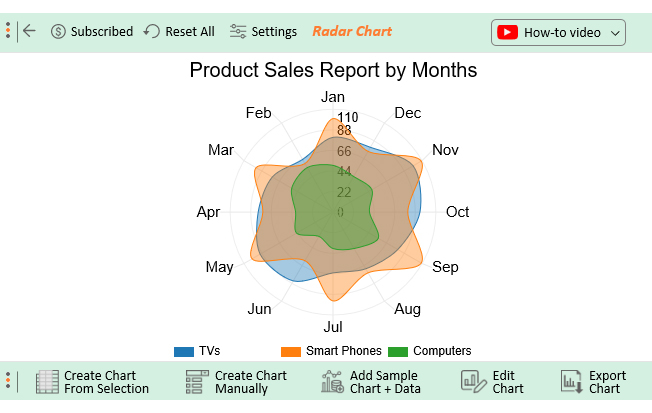Image resolution: width=652 pixels, height=413 pixels.
Task: Click the May axis label
Action: tap(219, 267)
